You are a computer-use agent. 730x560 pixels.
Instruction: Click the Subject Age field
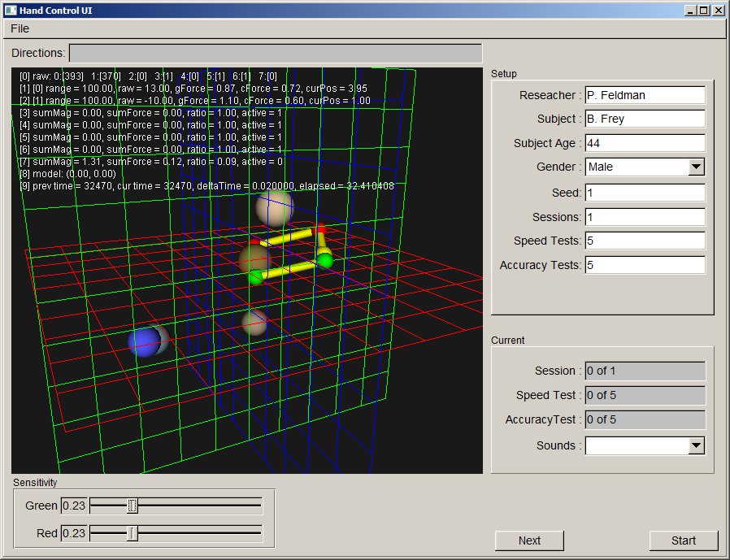tap(645, 143)
